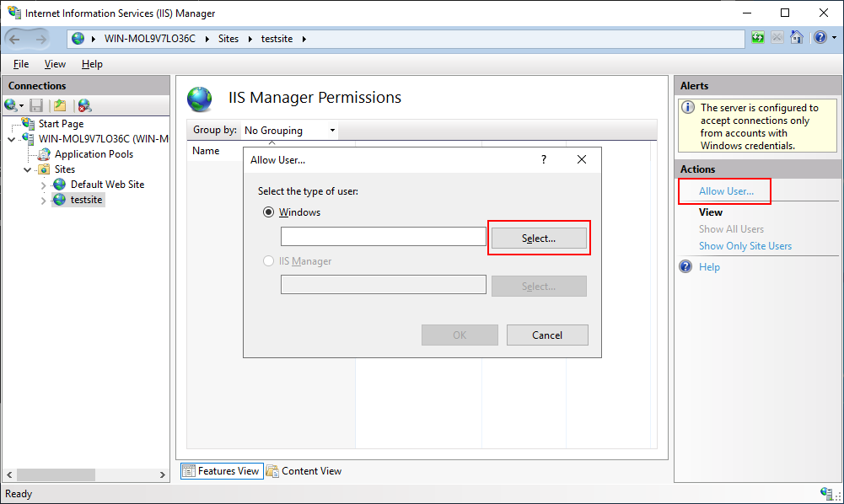The image size is (844, 504).
Task: Click the Create New Connection globe icon
Action: point(12,105)
